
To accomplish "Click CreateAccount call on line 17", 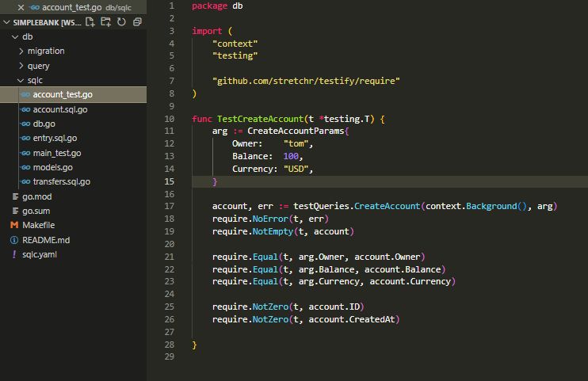I will click(x=387, y=206).
